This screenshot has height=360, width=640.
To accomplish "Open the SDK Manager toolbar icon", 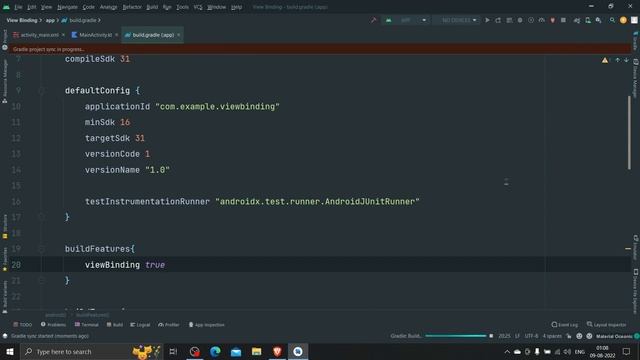I will pyautogui.click(x=598, y=20).
